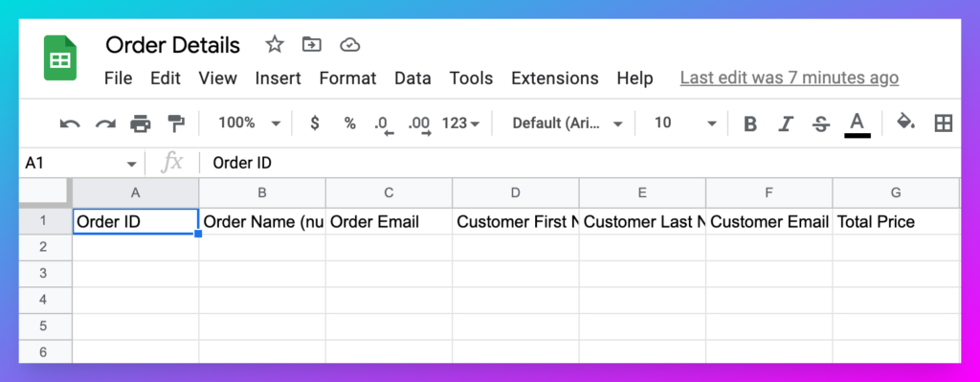Select row 2 header
The width and height of the screenshot is (980, 382).
(x=46, y=248)
